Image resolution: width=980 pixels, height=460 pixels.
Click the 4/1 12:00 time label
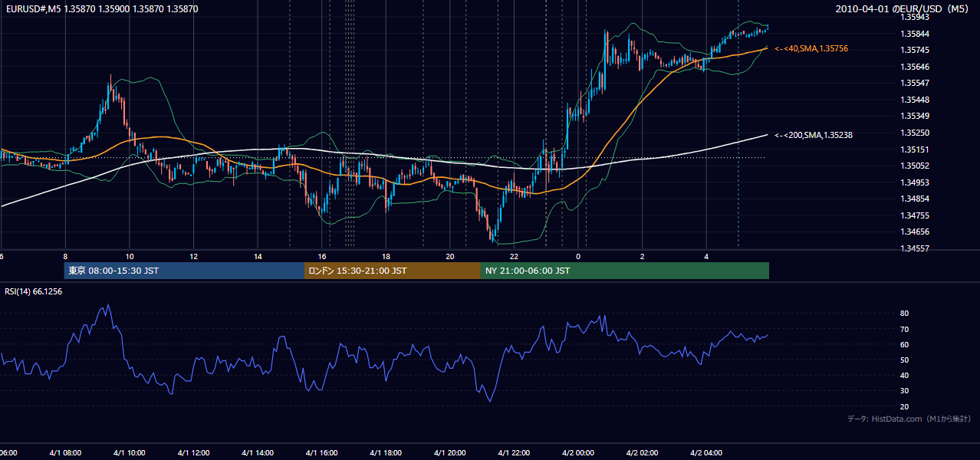193,452
